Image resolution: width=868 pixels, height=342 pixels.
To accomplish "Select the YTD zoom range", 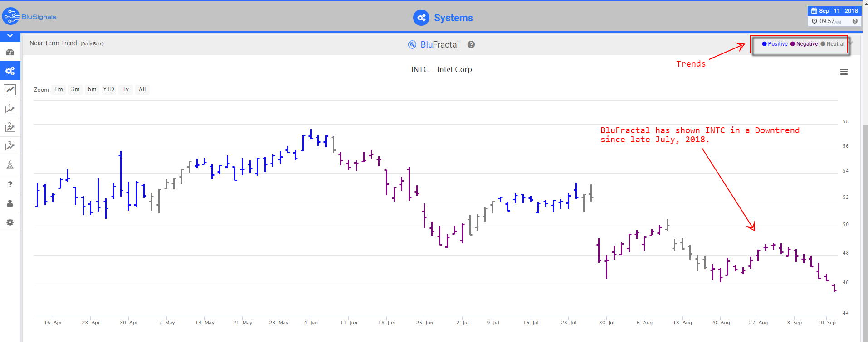I will 108,89.
